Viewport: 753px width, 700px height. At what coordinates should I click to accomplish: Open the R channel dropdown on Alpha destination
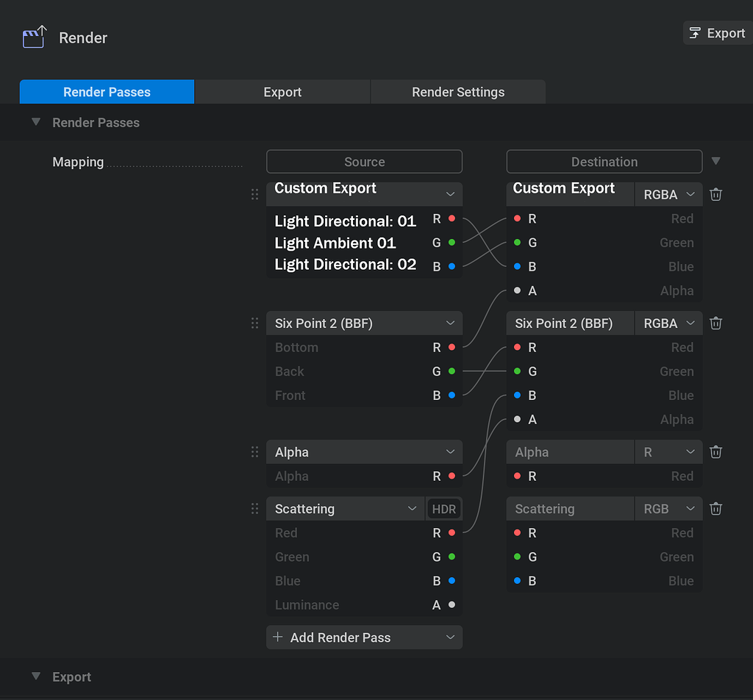668,451
